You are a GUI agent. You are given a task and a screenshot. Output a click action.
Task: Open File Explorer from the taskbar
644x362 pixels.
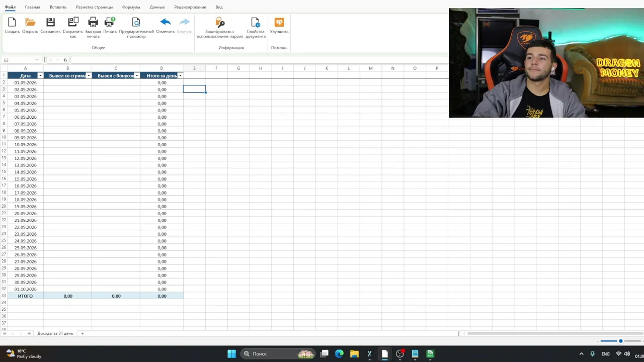click(x=354, y=354)
